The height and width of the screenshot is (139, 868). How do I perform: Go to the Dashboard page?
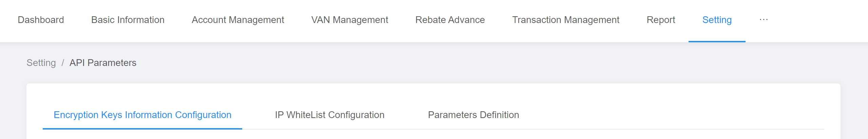coord(41,20)
